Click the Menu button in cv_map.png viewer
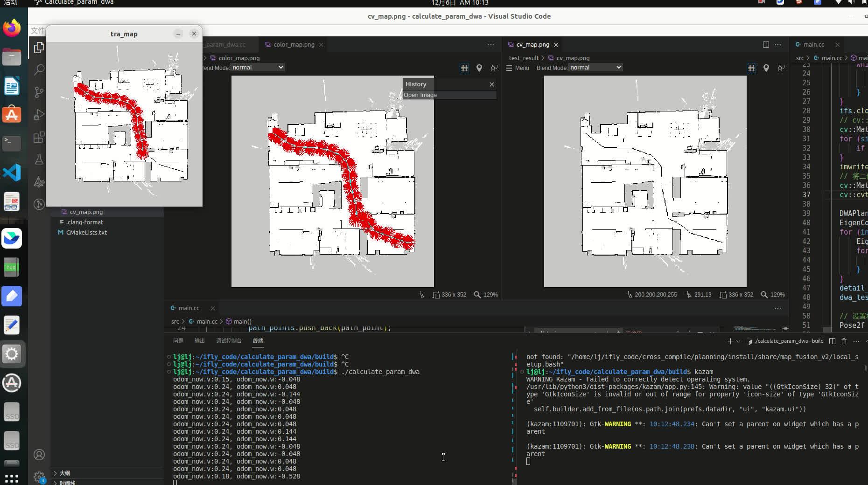 [x=518, y=68]
